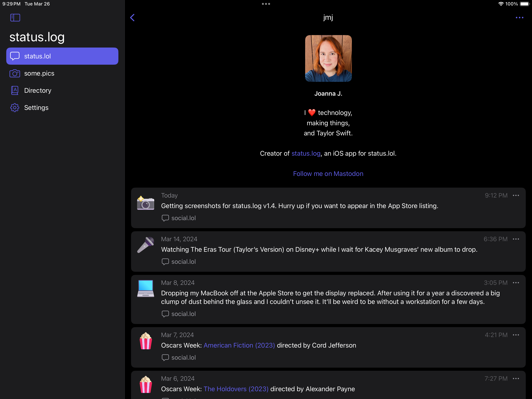Click the 9:12 PM timestamp
This screenshot has width=532, height=399.
click(x=496, y=195)
